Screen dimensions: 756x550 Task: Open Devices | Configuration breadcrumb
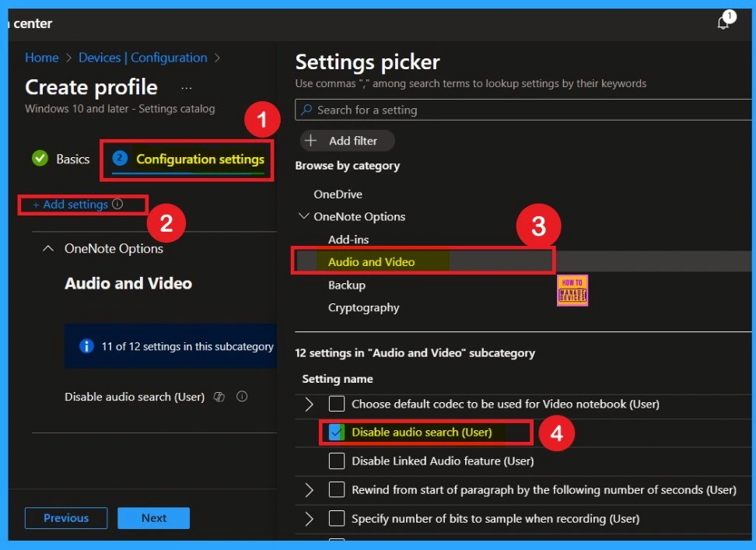[x=142, y=58]
